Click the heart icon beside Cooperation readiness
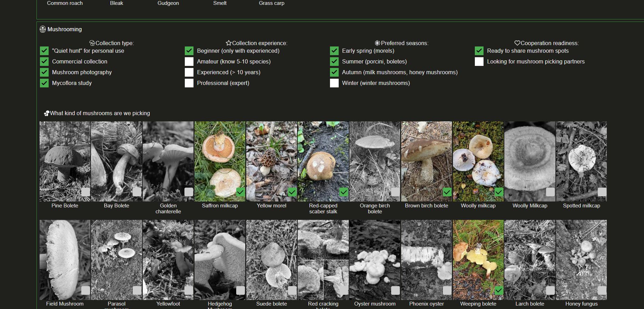 517,43
